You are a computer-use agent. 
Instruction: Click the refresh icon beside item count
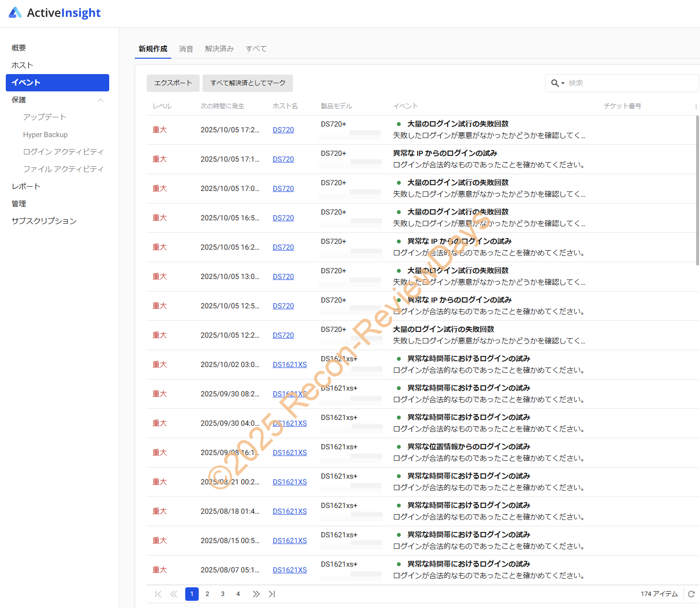[691, 594]
